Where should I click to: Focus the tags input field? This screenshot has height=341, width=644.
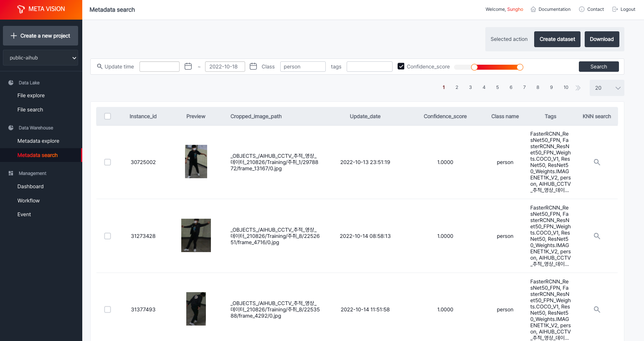pyautogui.click(x=370, y=66)
